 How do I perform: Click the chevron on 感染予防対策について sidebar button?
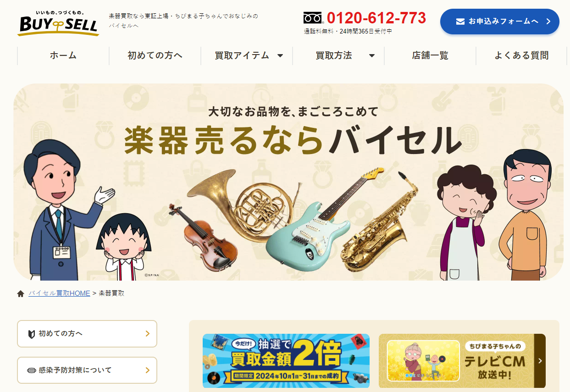(147, 370)
